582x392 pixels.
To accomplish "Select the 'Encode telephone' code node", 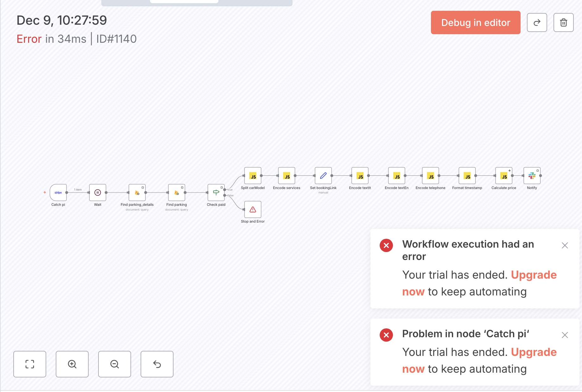I will pyautogui.click(x=430, y=176).
